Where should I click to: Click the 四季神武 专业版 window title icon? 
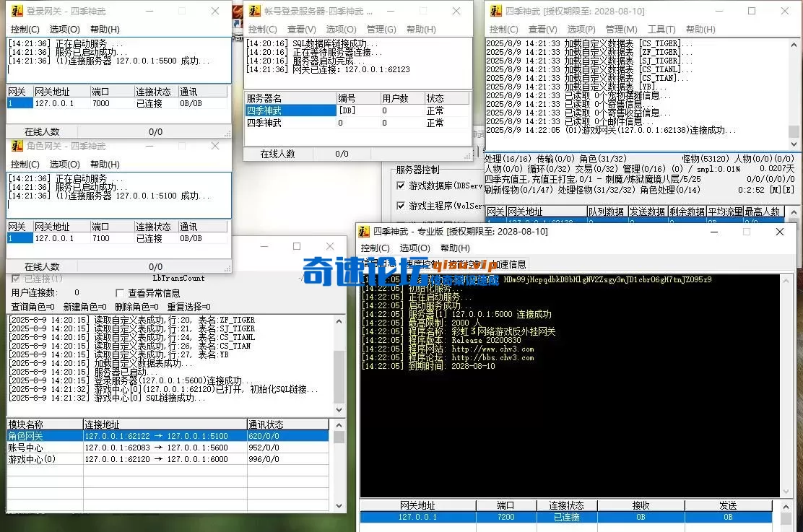coord(364,232)
